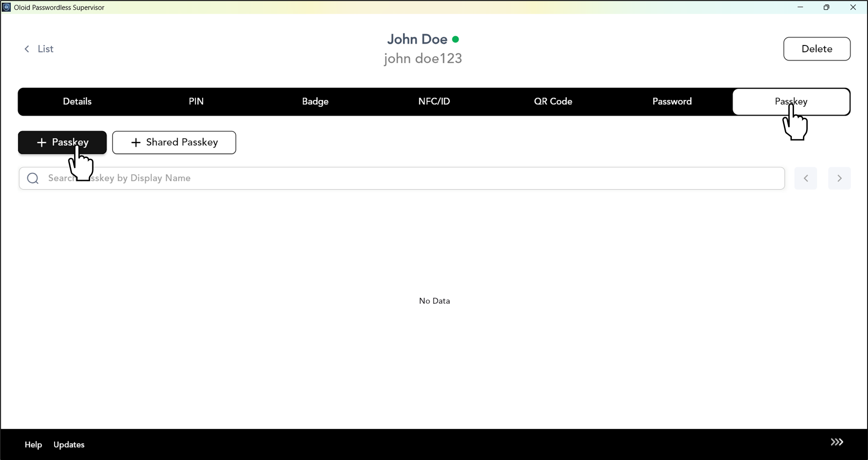The width and height of the screenshot is (868, 460).
Task: Open the Password tab
Action: point(672,102)
